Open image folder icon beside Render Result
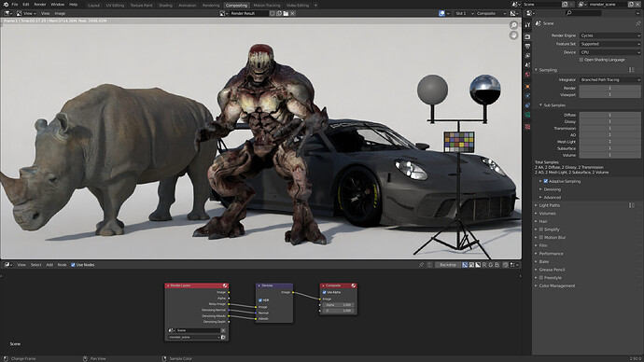Viewport: 644px width, 362px height. click(x=286, y=13)
